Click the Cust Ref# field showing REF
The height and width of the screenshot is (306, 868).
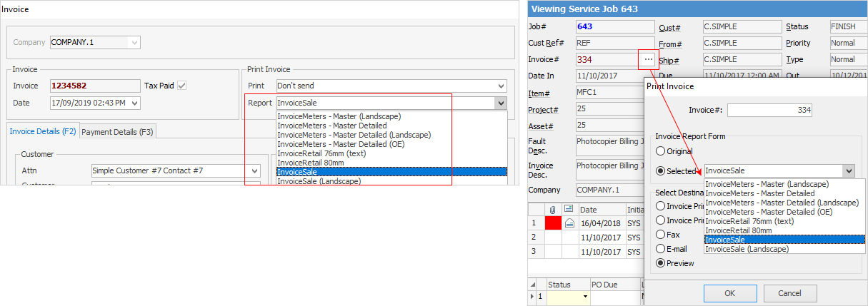615,43
